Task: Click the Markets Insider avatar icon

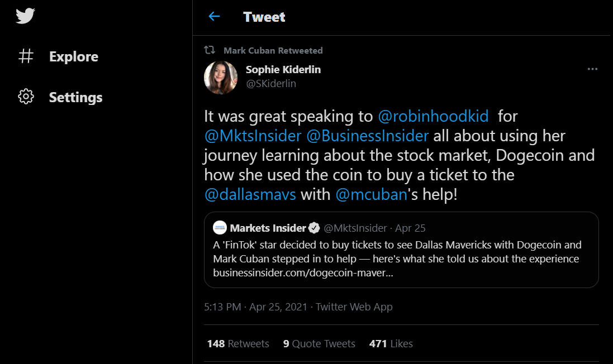Action: pyautogui.click(x=220, y=228)
